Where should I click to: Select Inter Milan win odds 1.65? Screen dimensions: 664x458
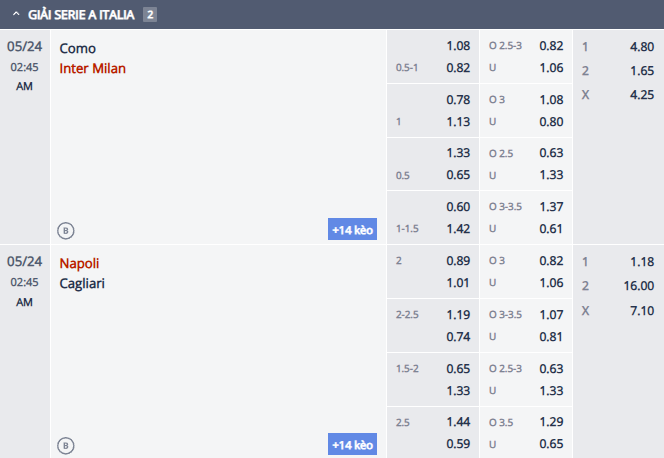[x=642, y=71]
